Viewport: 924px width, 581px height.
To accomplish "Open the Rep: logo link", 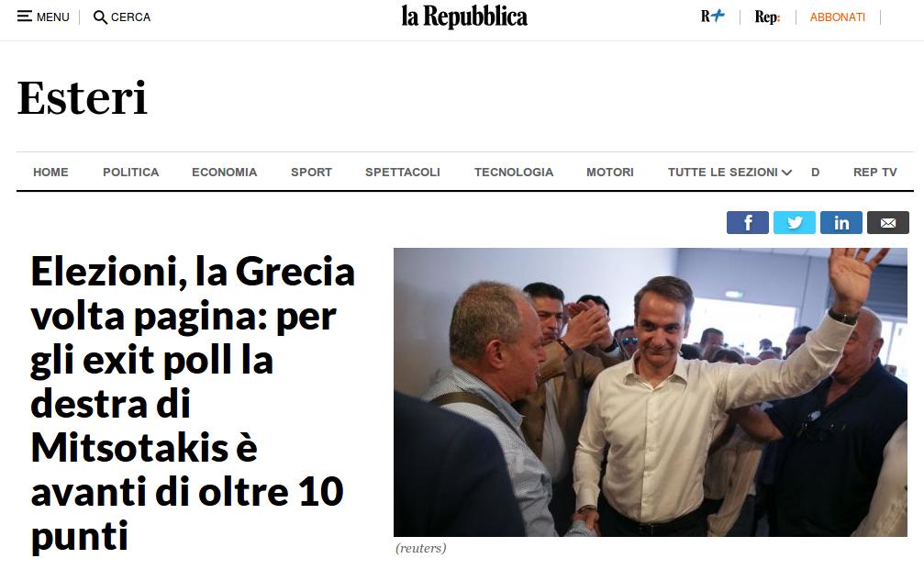I will pyautogui.click(x=767, y=17).
